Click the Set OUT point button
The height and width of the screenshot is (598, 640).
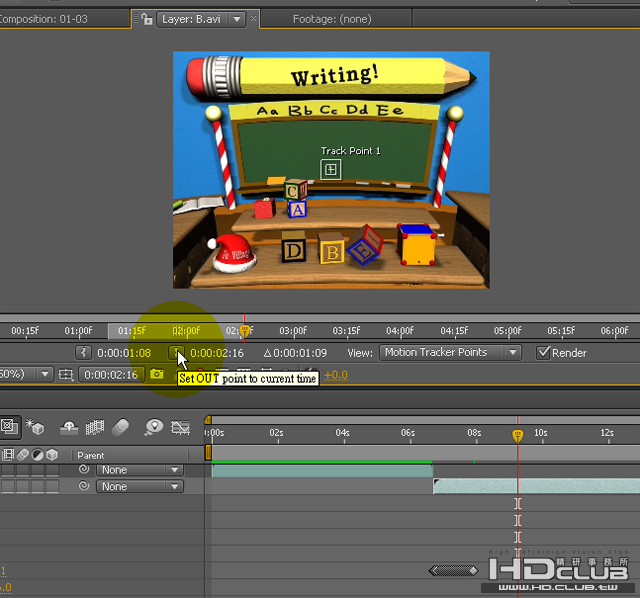(x=176, y=353)
